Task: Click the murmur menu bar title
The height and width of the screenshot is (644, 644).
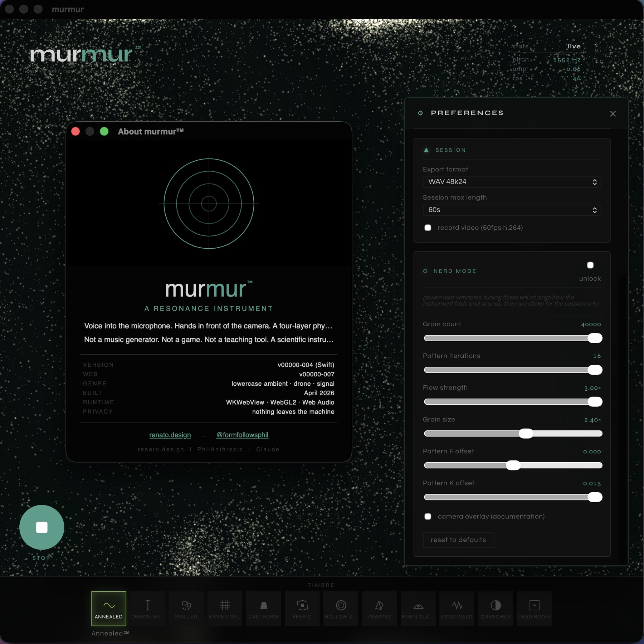Action: click(x=67, y=9)
